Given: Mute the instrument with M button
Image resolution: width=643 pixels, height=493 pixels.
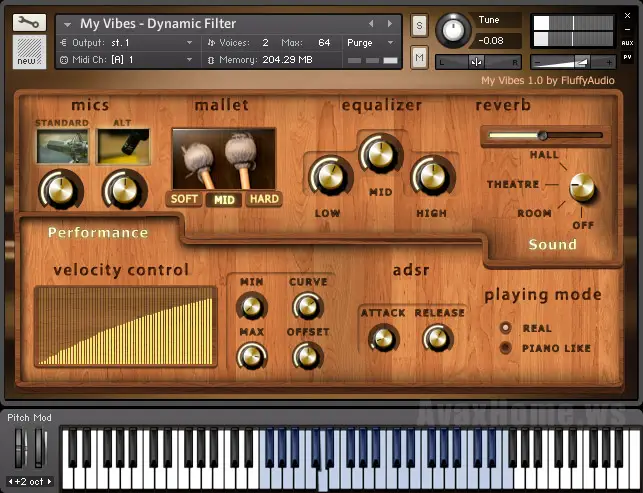Looking at the screenshot, I should (x=419, y=57).
